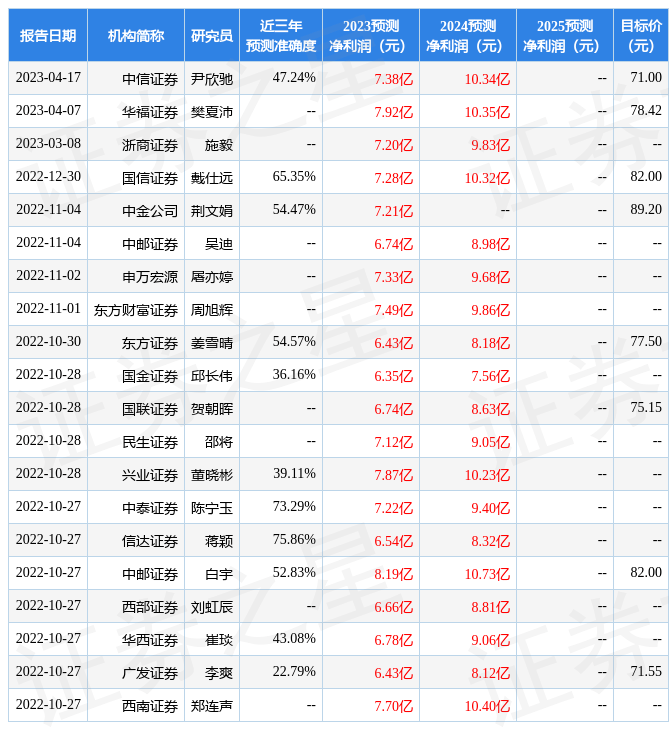Click analyst name 吴迪
669x730 pixels.
click(219, 244)
